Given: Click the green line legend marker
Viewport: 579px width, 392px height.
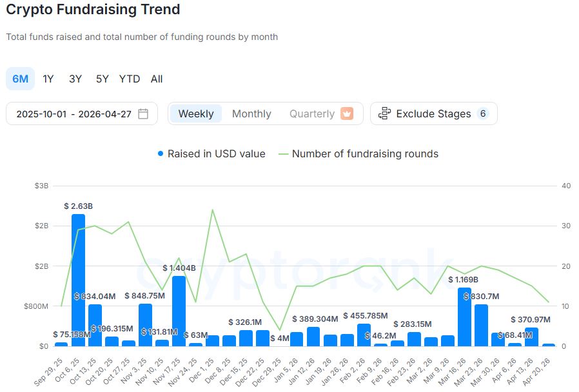Looking at the screenshot, I should pyautogui.click(x=284, y=154).
